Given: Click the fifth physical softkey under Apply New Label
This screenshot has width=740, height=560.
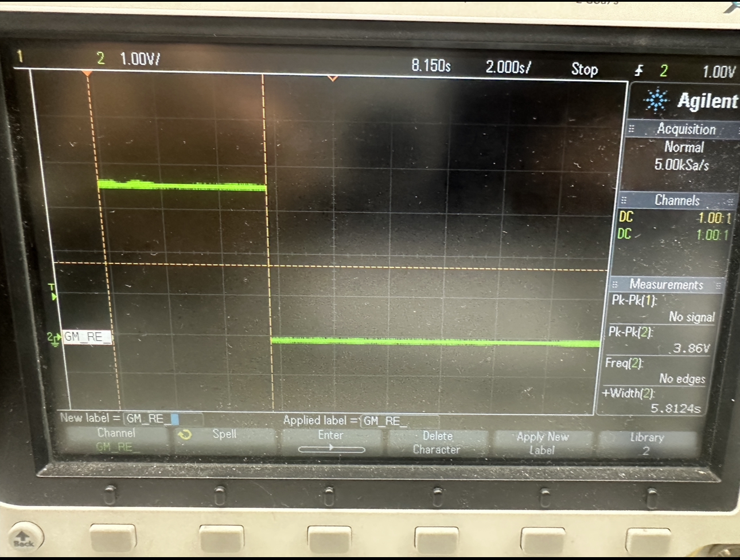Looking at the screenshot, I should click(542, 541).
